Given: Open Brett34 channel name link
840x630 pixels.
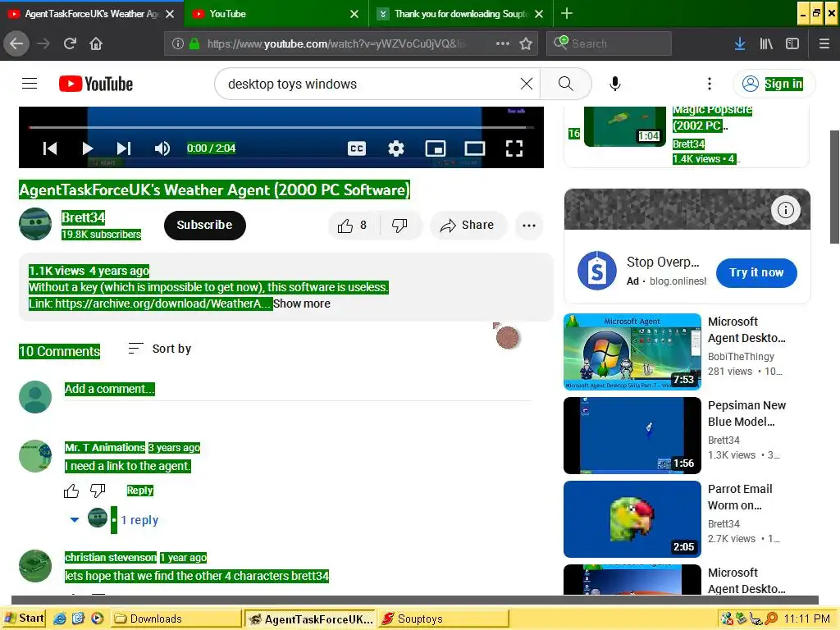Looking at the screenshot, I should (x=83, y=217).
